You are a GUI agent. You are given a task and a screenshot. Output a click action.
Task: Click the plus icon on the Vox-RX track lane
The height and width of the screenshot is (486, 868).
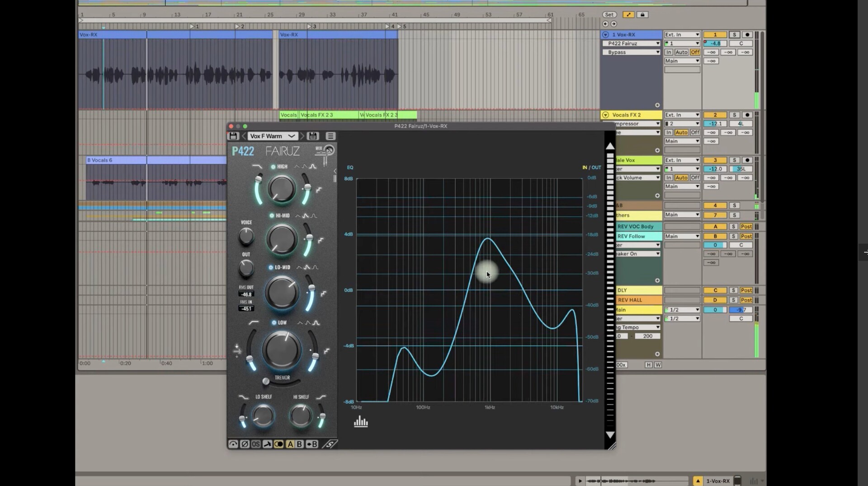657,105
